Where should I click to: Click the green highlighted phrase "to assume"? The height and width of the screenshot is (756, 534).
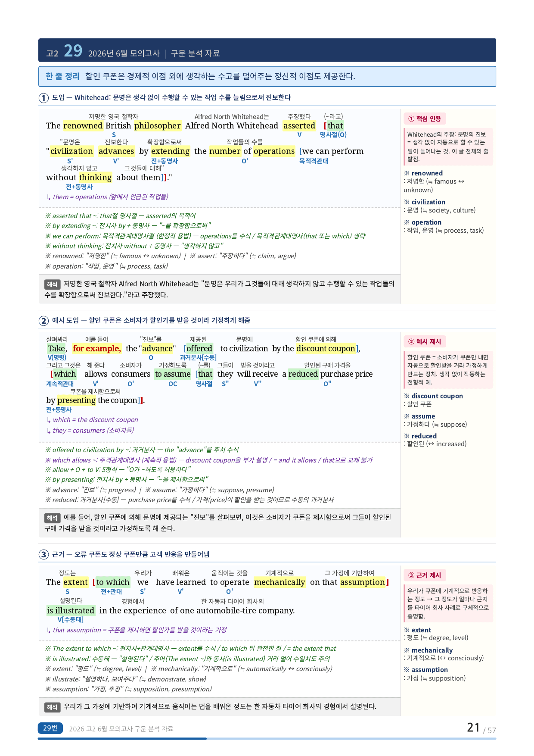tap(173, 374)
